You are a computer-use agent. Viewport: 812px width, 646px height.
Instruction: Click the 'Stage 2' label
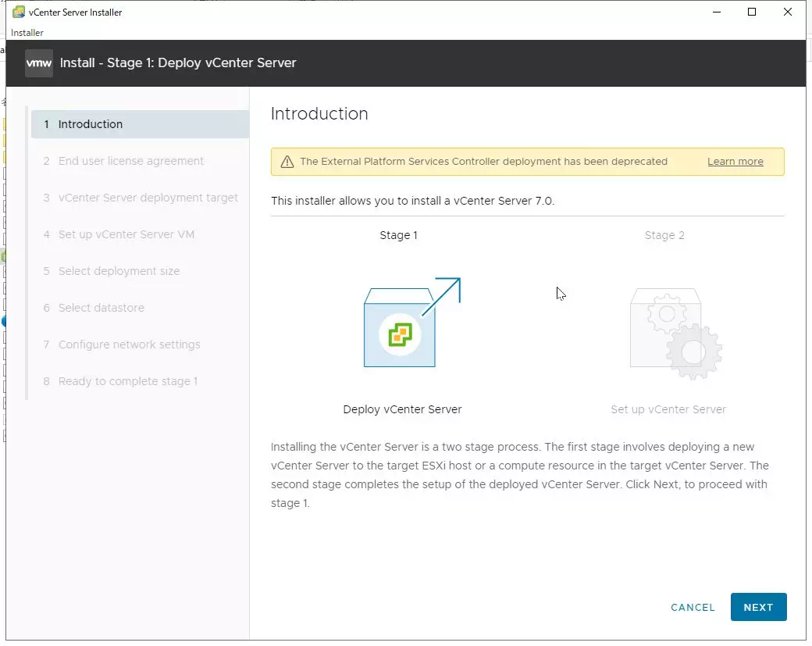664,235
